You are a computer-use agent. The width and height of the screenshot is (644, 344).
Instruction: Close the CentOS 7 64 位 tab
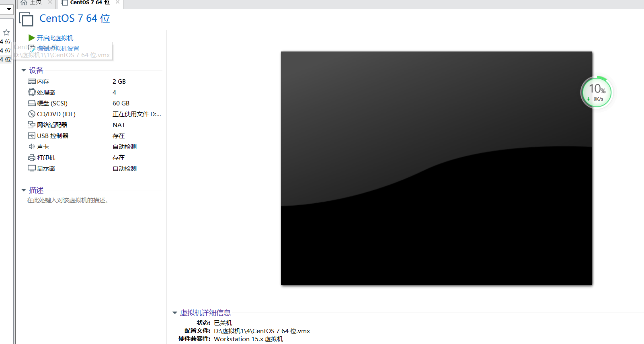click(117, 2)
